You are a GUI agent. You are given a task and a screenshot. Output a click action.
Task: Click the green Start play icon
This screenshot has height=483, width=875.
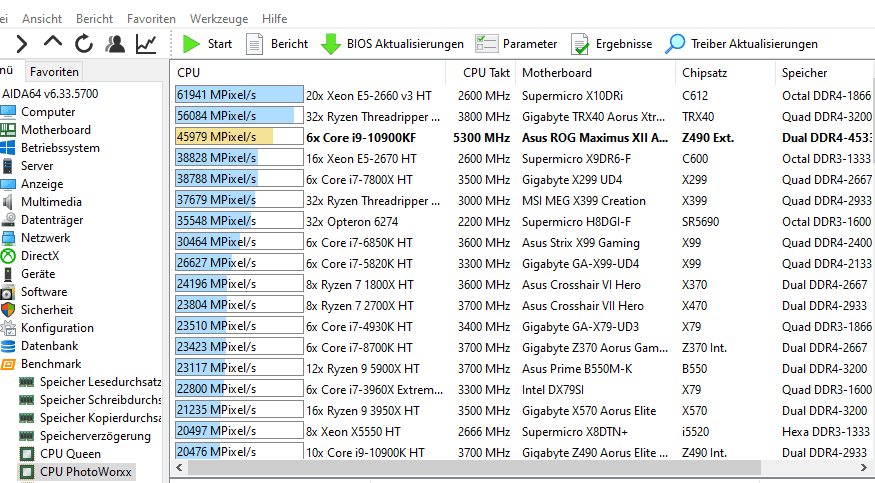coord(191,44)
